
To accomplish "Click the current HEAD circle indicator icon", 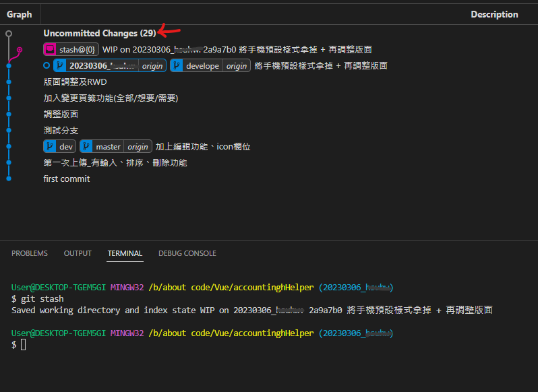I will click(x=47, y=65).
